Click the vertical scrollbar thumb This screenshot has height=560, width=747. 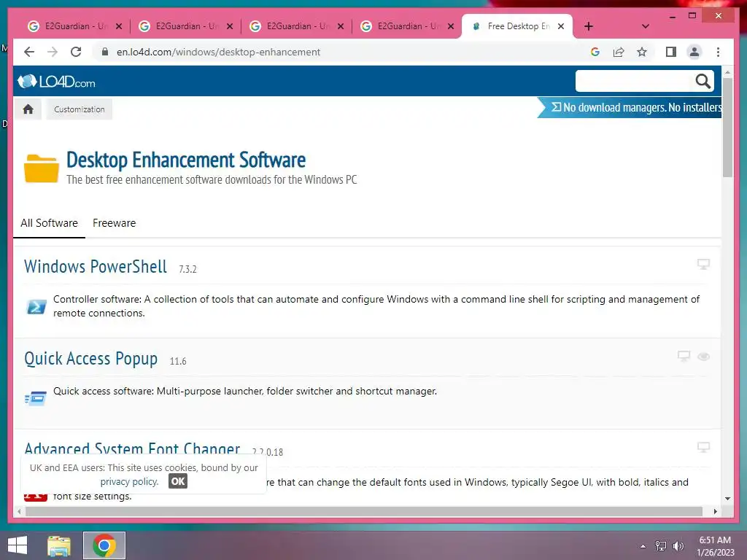tap(727, 127)
